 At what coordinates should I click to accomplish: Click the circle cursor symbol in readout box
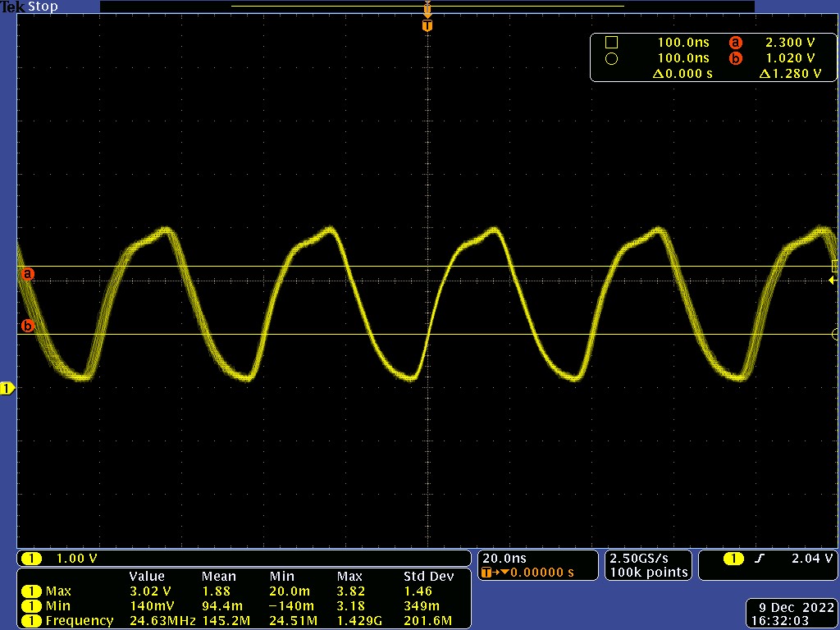pyautogui.click(x=611, y=58)
